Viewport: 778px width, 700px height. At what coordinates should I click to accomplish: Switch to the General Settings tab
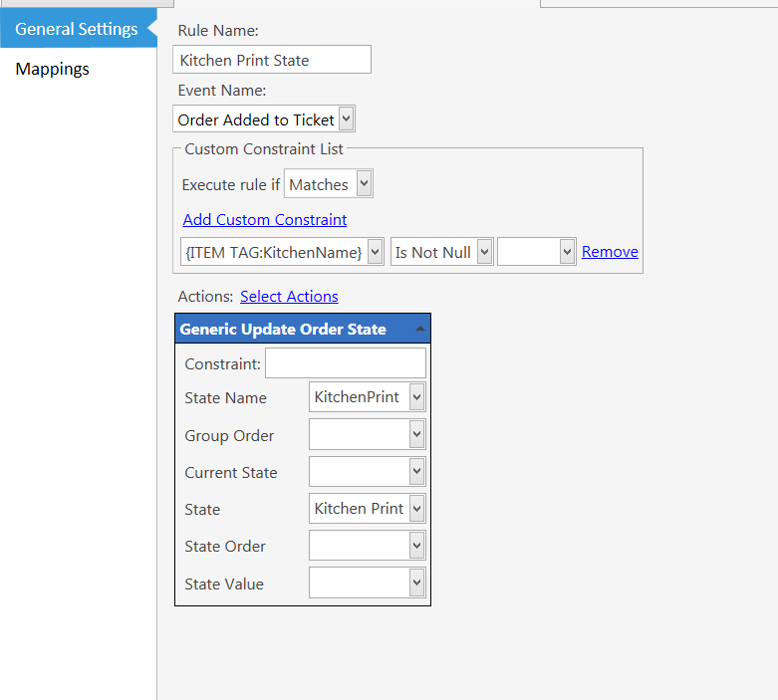pos(79,28)
